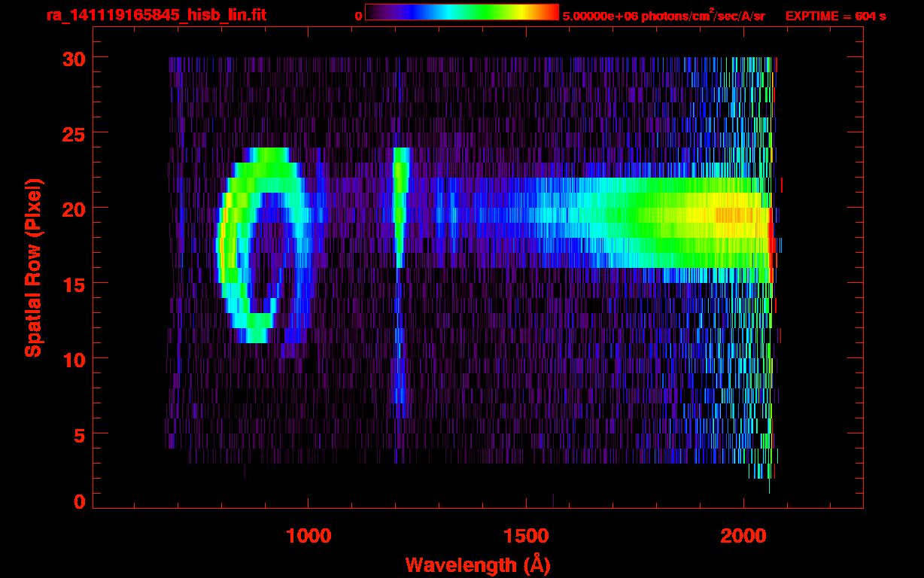Click the rainbow color scale bar
This screenshot has width=924, height=578.
pos(462,12)
